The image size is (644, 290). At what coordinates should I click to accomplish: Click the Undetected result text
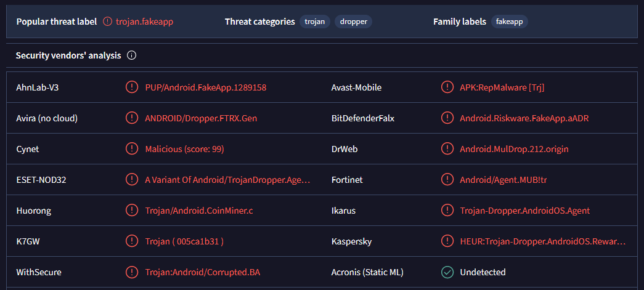point(483,272)
